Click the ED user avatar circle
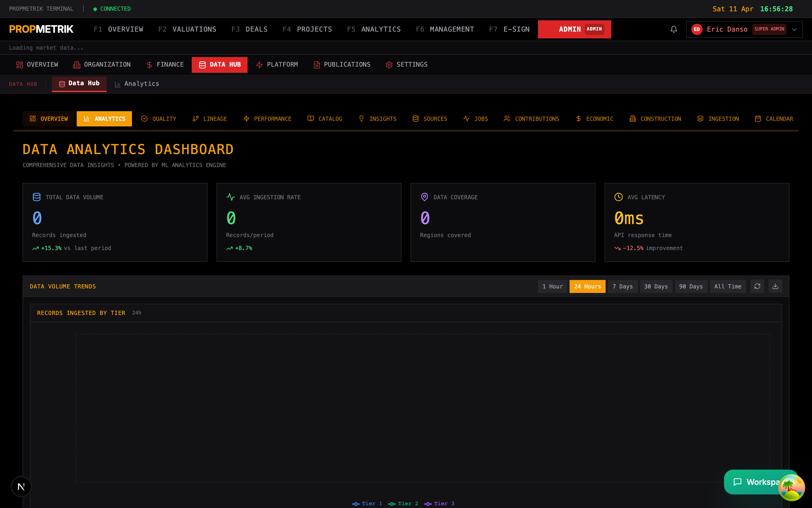812x508 pixels. click(697, 29)
